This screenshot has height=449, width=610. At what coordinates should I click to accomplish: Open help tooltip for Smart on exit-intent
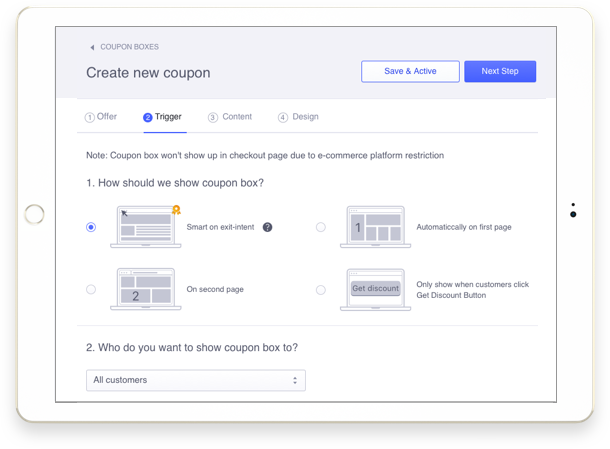267,227
